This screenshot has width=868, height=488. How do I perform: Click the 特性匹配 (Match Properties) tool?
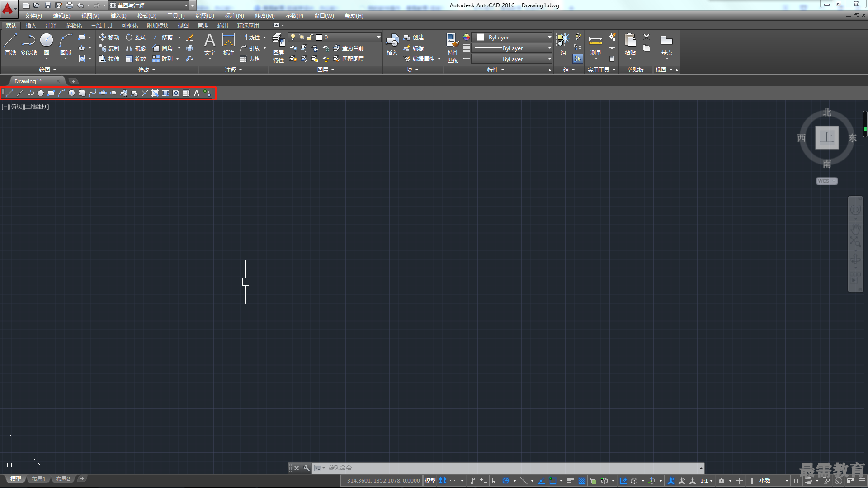coord(453,48)
